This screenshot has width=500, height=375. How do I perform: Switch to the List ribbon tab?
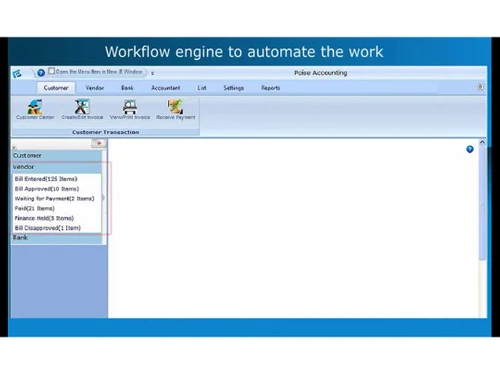click(x=202, y=88)
